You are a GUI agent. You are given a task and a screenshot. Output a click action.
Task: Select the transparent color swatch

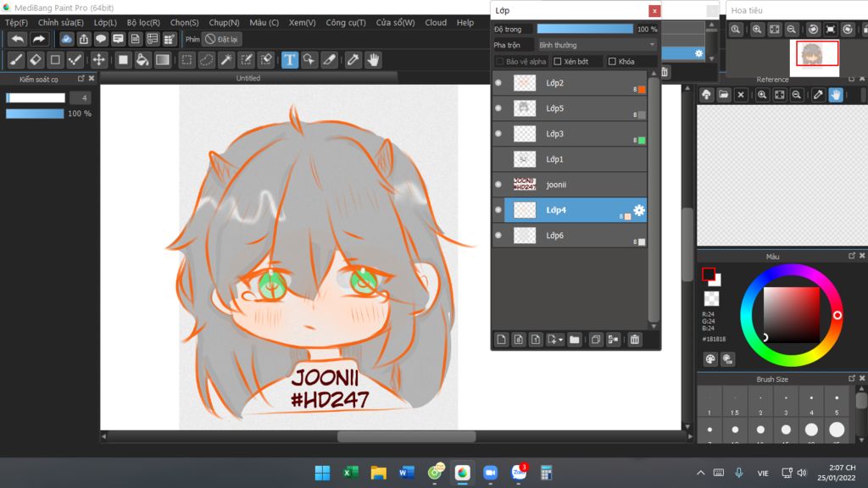coord(711,299)
